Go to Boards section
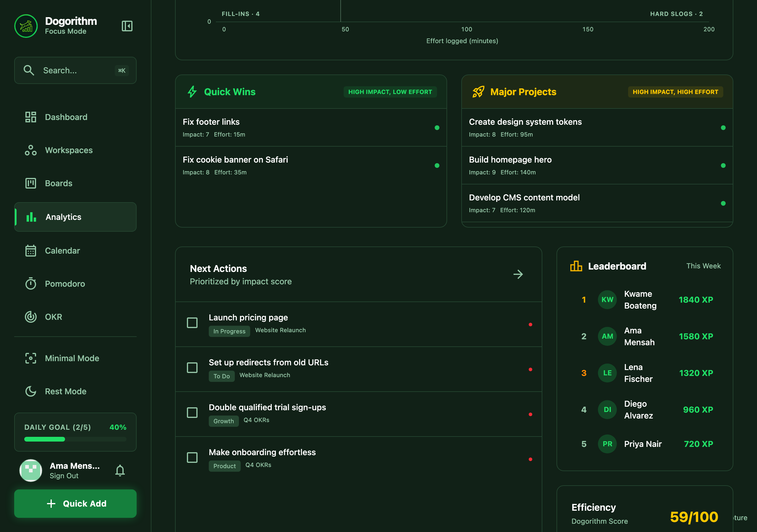The image size is (757, 532). (75, 183)
